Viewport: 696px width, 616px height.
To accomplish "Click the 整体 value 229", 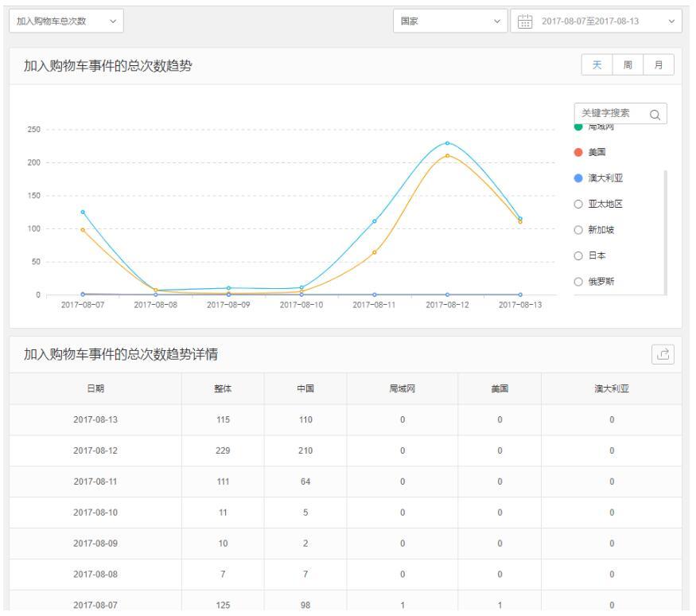I will [x=223, y=450].
